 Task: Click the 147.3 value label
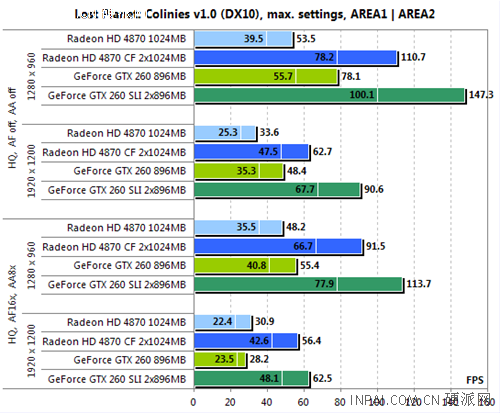(x=481, y=95)
